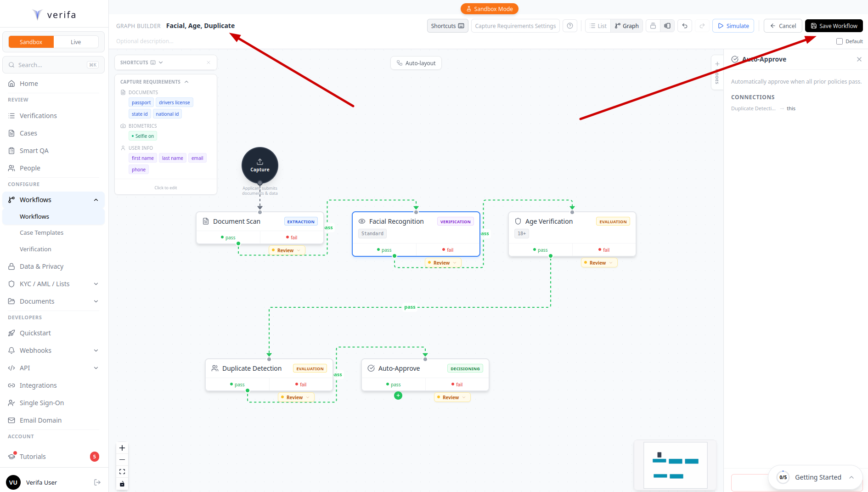Lock the canvas with the lock icon
868x492 pixels.
coord(122,484)
